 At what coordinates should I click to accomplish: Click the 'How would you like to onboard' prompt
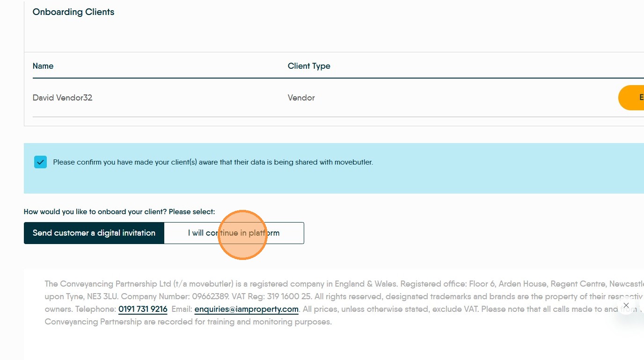click(119, 212)
